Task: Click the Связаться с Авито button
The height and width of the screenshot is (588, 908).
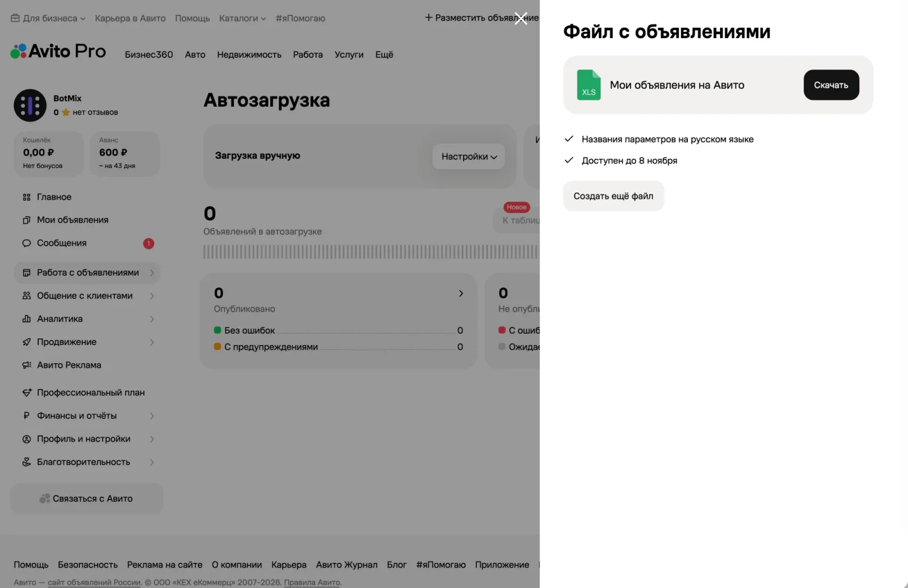Action: click(x=87, y=498)
